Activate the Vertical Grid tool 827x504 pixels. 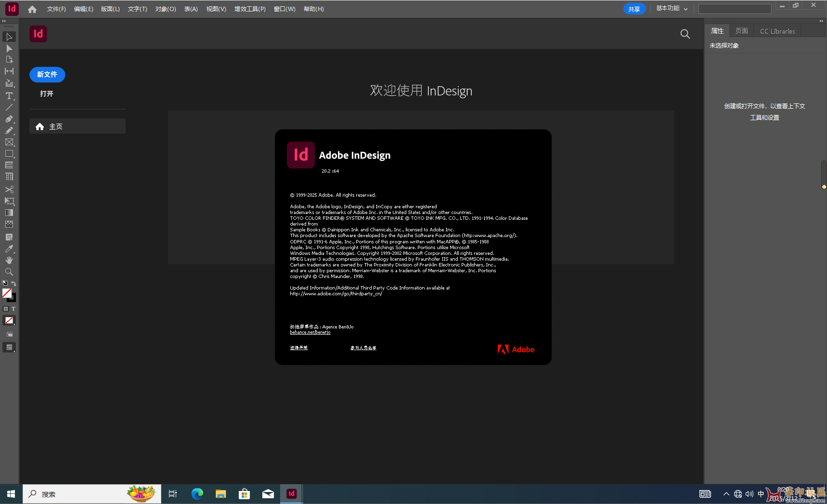(x=9, y=176)
